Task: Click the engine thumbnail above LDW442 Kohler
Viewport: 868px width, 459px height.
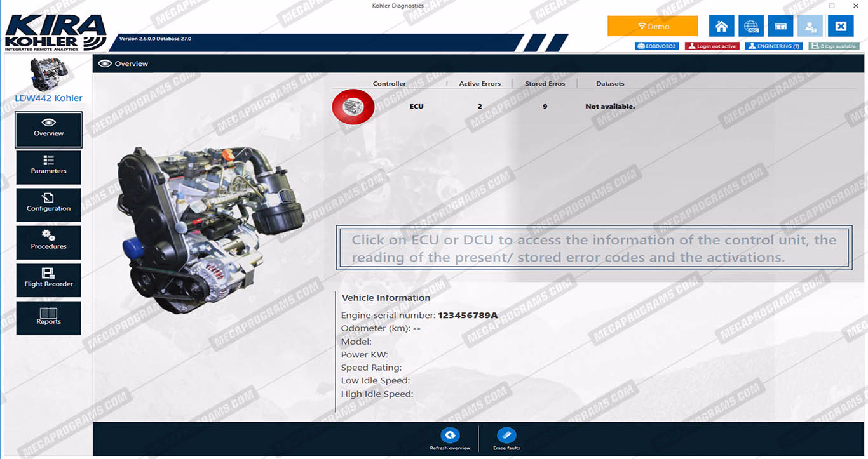Action: click(48, 74)
